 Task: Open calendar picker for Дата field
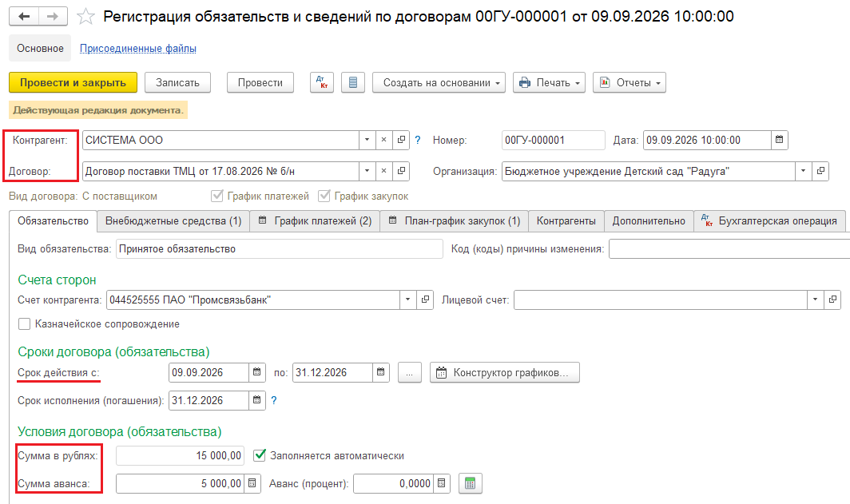(x=780, y=140)
